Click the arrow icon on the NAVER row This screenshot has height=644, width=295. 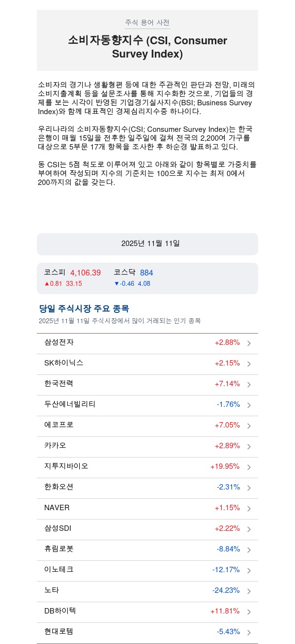[249, 509]
